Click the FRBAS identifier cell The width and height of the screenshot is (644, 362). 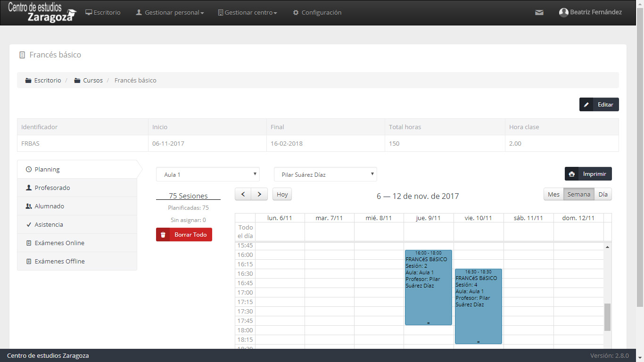click(x=83, y=143)
